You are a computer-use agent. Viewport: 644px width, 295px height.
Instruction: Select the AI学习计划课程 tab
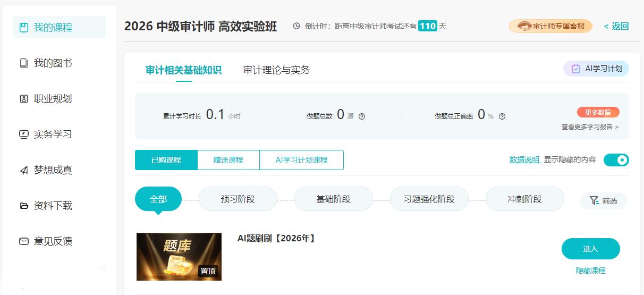tap(301, 160)
